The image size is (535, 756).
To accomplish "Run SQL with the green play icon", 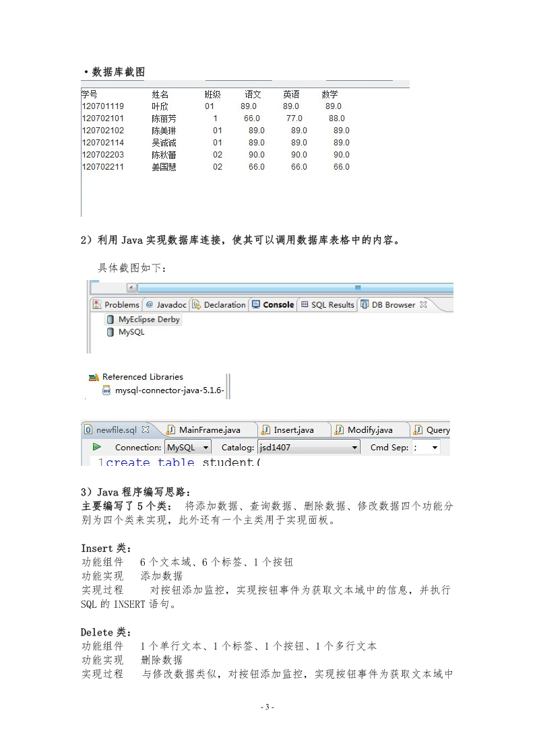I will [x=96, y=447].
